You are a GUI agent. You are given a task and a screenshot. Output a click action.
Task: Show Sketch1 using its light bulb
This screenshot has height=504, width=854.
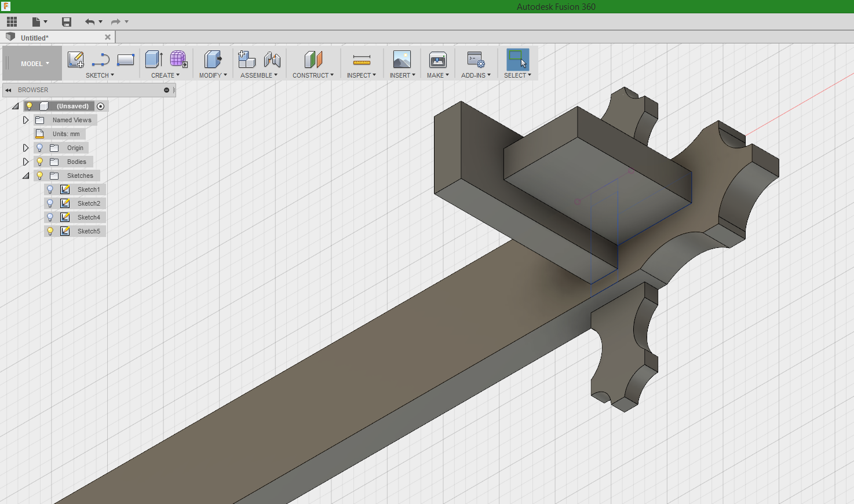click(50, 189)
